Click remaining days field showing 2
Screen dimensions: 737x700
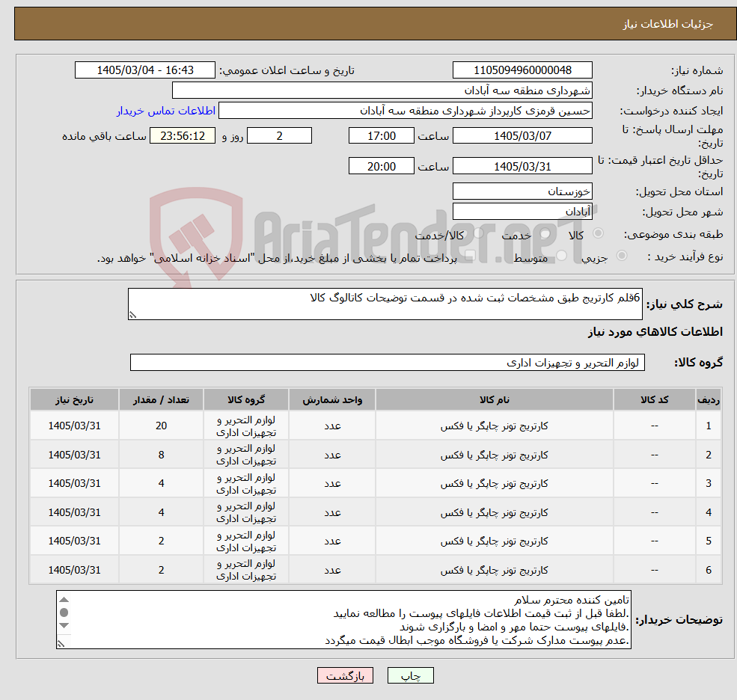[x=279, y=136]
